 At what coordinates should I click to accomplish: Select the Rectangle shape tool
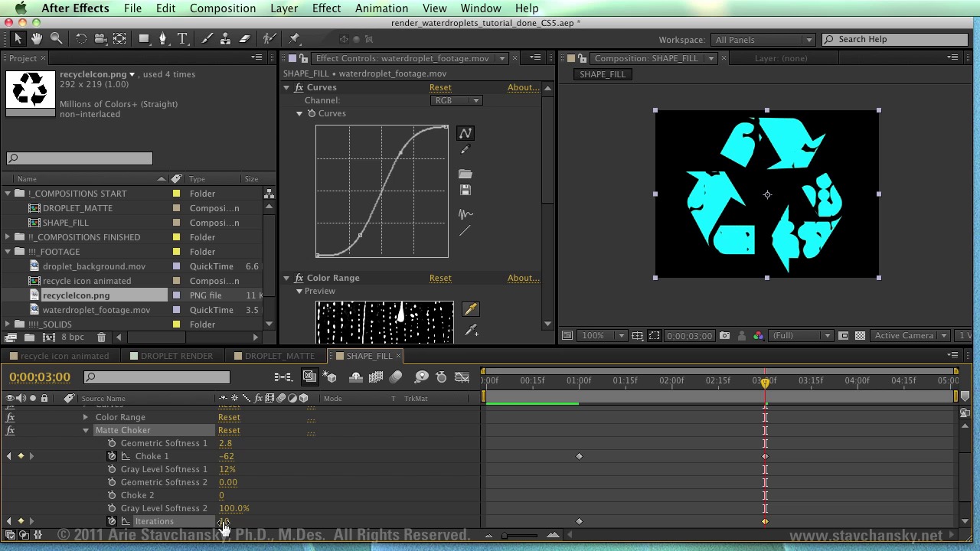tap(144, 38)
